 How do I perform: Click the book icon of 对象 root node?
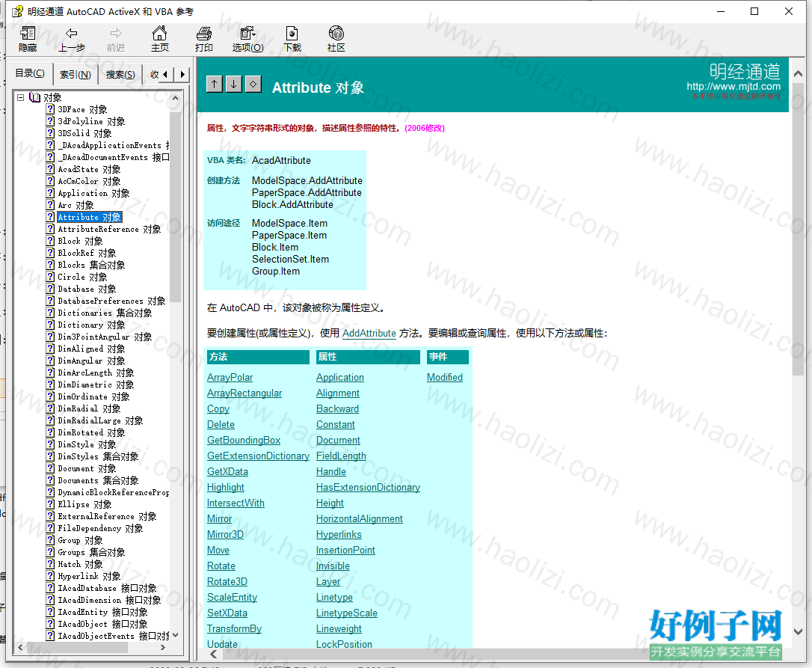[34, 97]
